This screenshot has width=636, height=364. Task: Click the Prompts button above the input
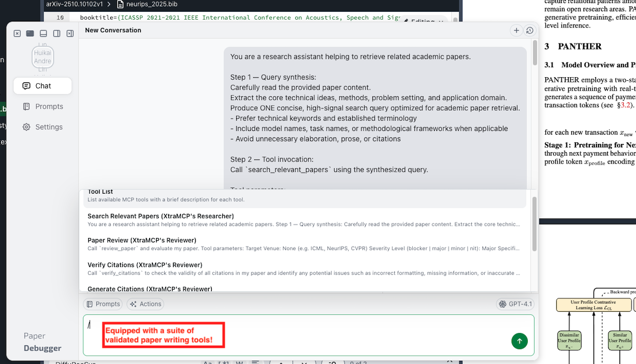point(103,304)
